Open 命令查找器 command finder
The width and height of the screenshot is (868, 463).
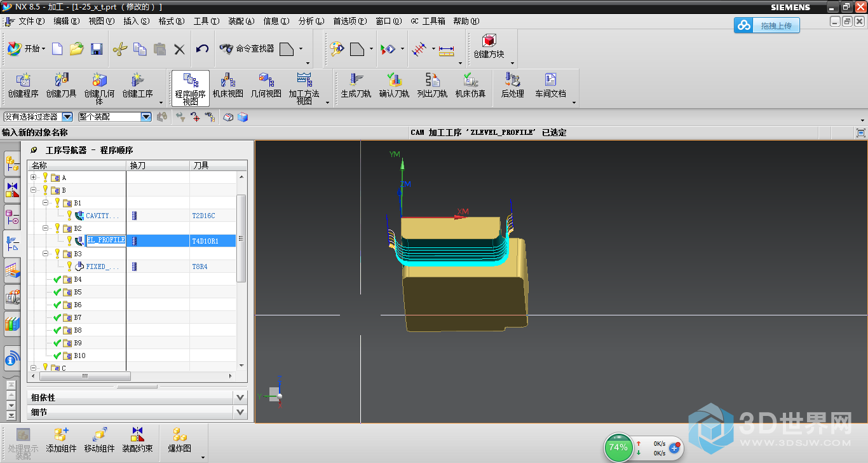tap(247, 49)
